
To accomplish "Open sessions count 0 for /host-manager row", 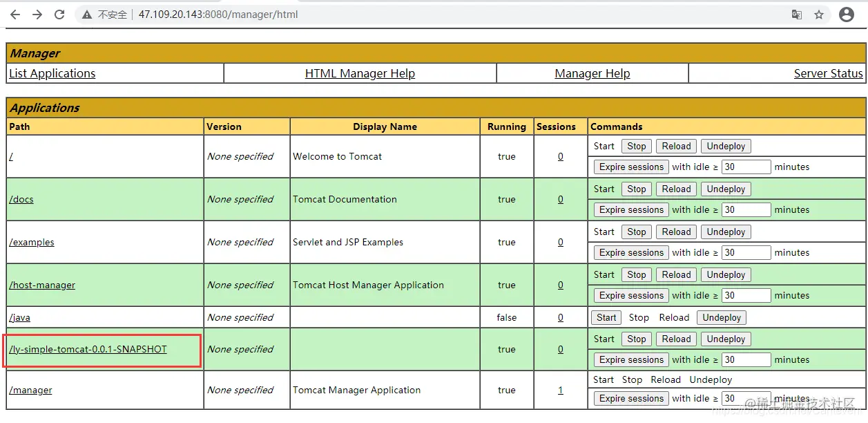I will point(560,285).
